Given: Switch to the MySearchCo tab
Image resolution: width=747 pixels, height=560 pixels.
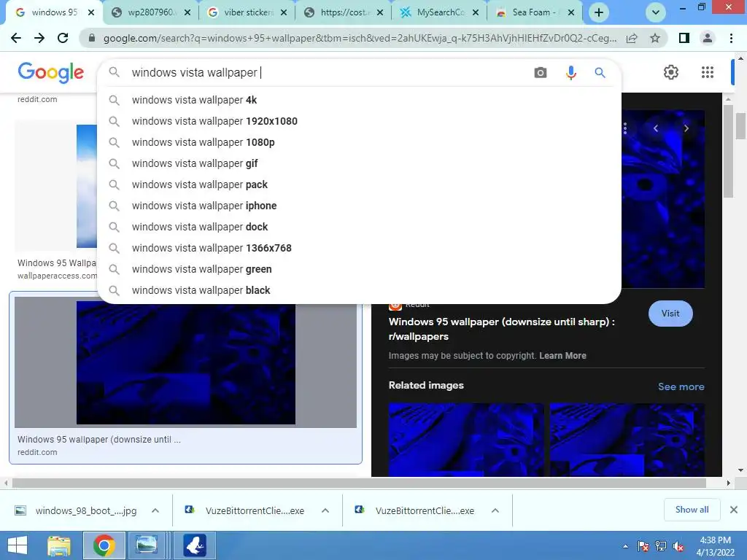Looking at the screenshot, I should (440, 12).
